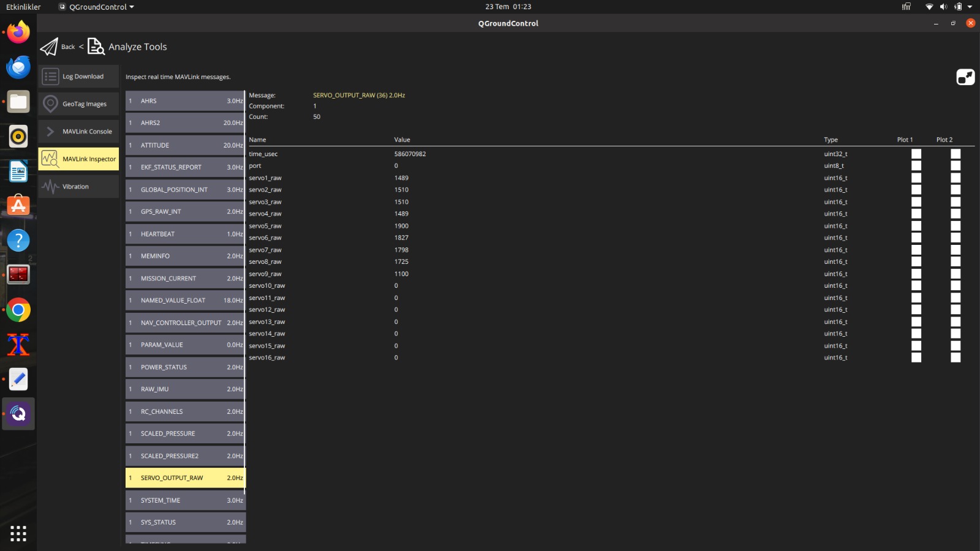Select the GLOBAL_POSITION_INT message
This screenshot has height=551, width=980.
[184, 190]
